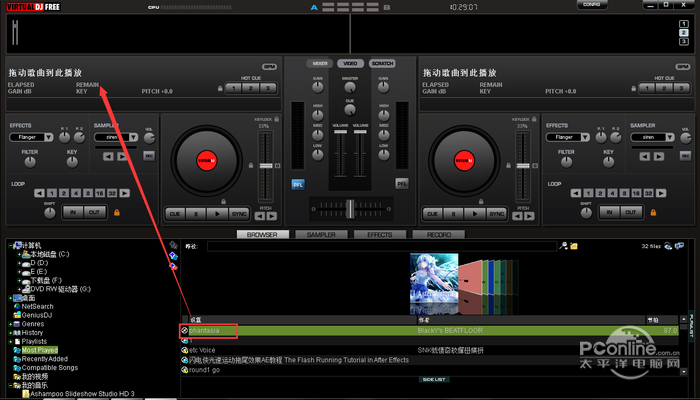Click the left deck pitch bend minus arrow

click(x=260, y=216)
